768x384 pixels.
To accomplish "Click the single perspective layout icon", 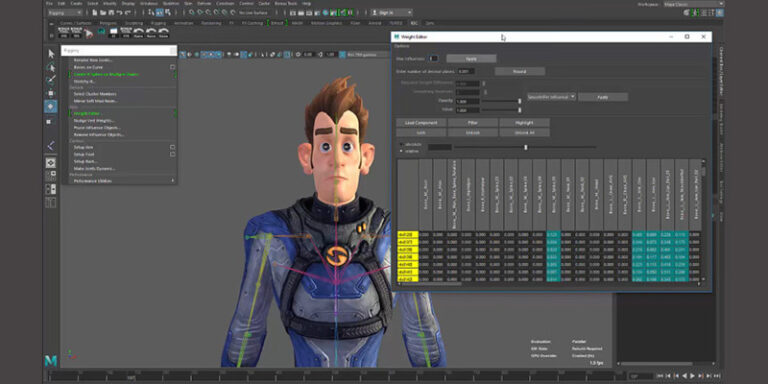I will pyautogui.click(x=51, y=163).
